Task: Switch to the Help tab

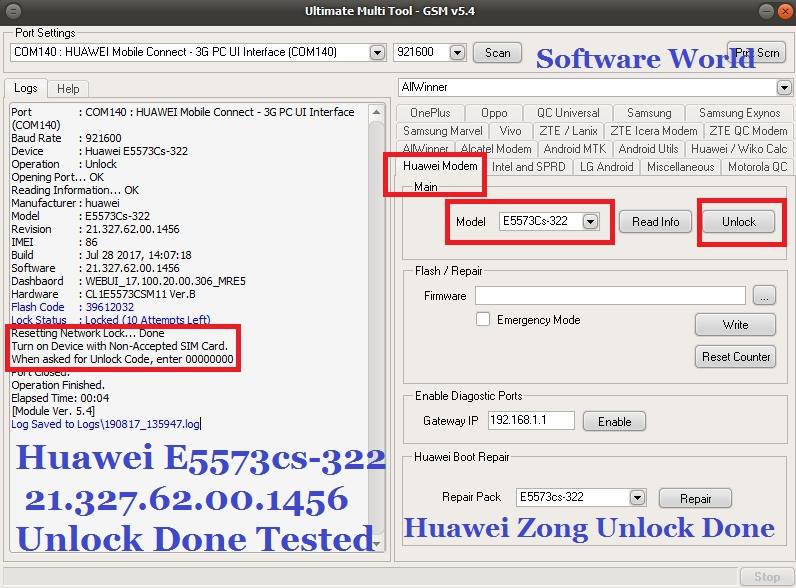Action: pos(68,89)
